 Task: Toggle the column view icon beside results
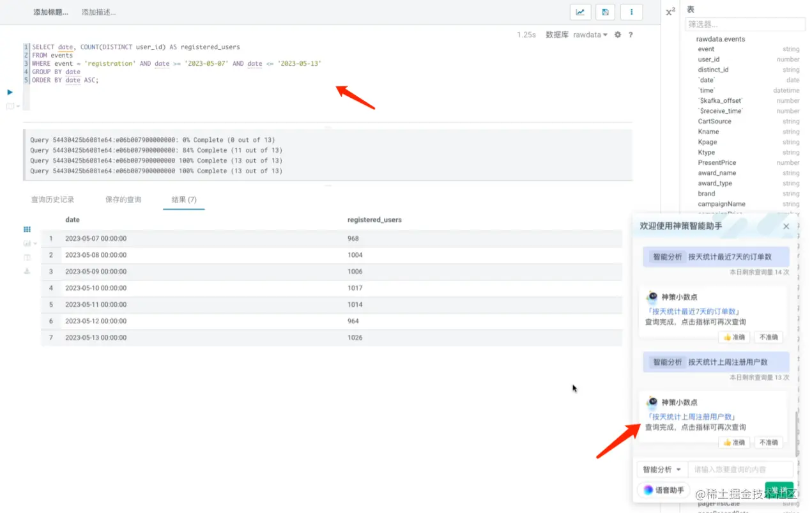pyautogui.click(x=27, y=257)
